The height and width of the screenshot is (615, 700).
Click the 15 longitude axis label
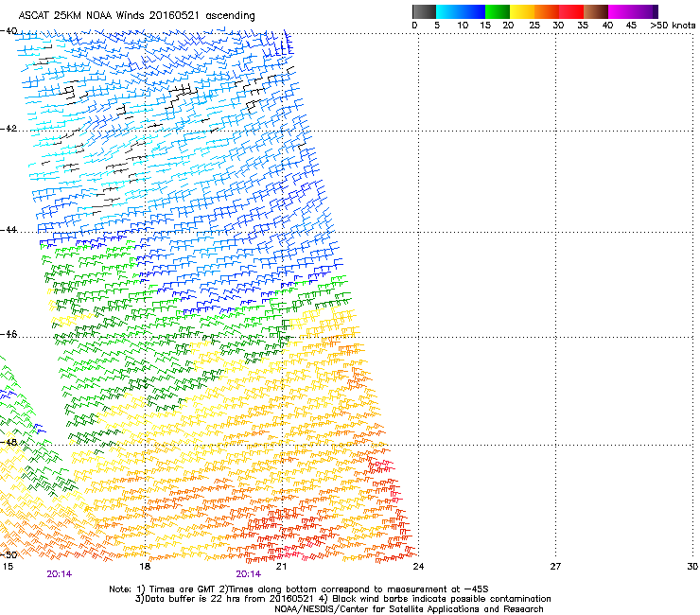click(8, 567)
